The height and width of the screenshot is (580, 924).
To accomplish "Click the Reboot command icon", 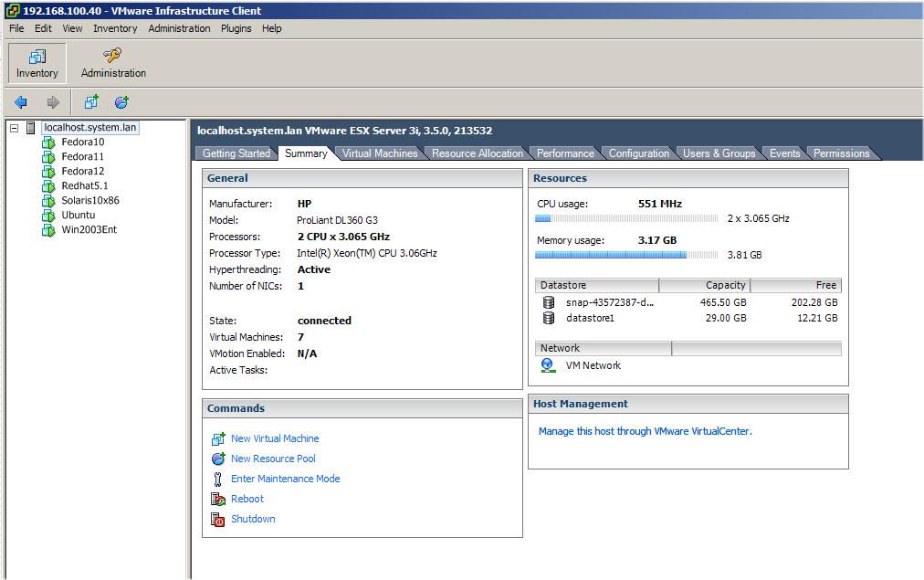I will tap(218, 500).
